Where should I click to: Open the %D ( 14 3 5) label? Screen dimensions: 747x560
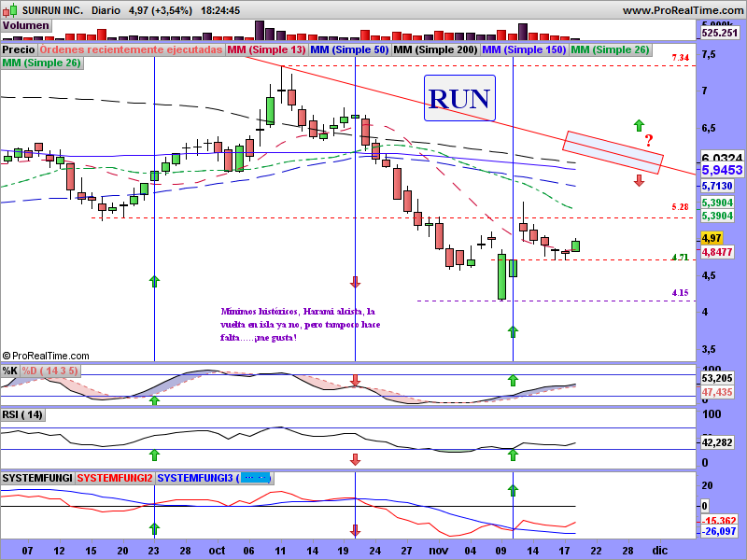click(50, 371)
